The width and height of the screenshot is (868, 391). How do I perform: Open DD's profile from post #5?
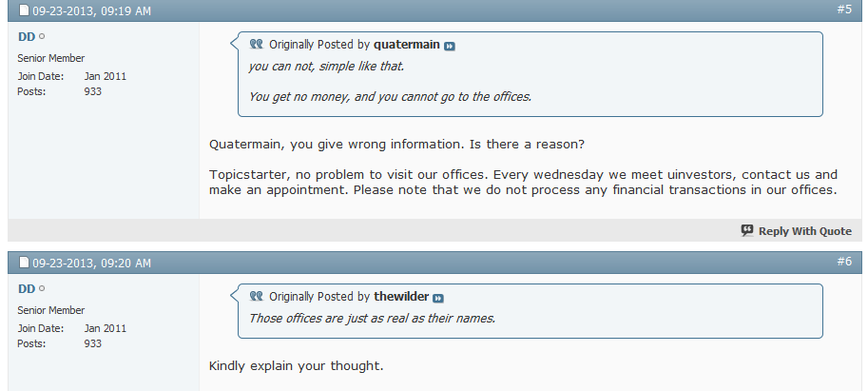click(x=26, y=37)
